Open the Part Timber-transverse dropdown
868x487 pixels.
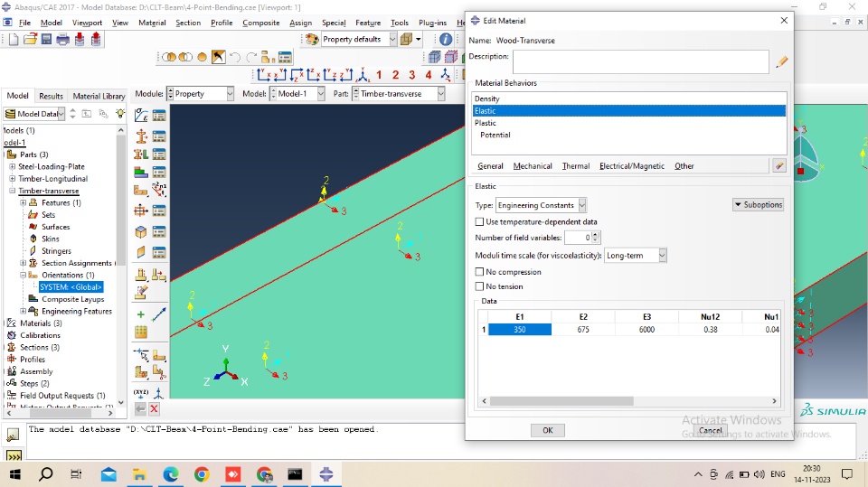click(x=440, y=94)
